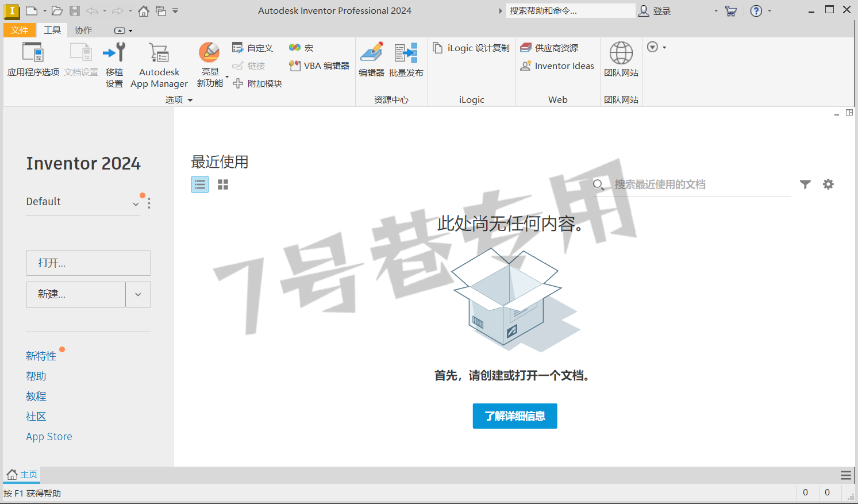Open Batch Publish (批量发布) tool

pos(406,60)
